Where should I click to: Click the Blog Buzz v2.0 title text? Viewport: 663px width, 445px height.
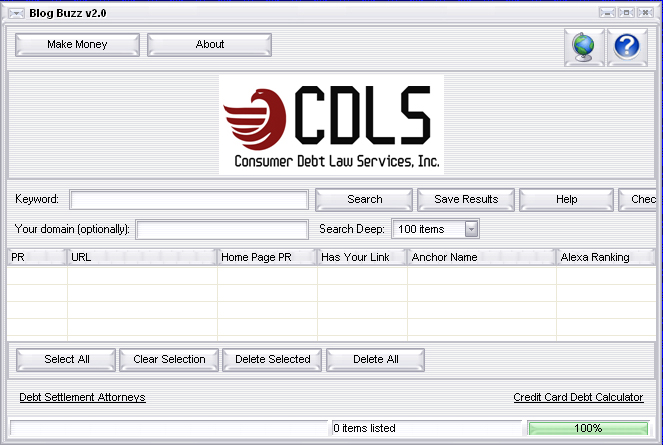[68, 13]
